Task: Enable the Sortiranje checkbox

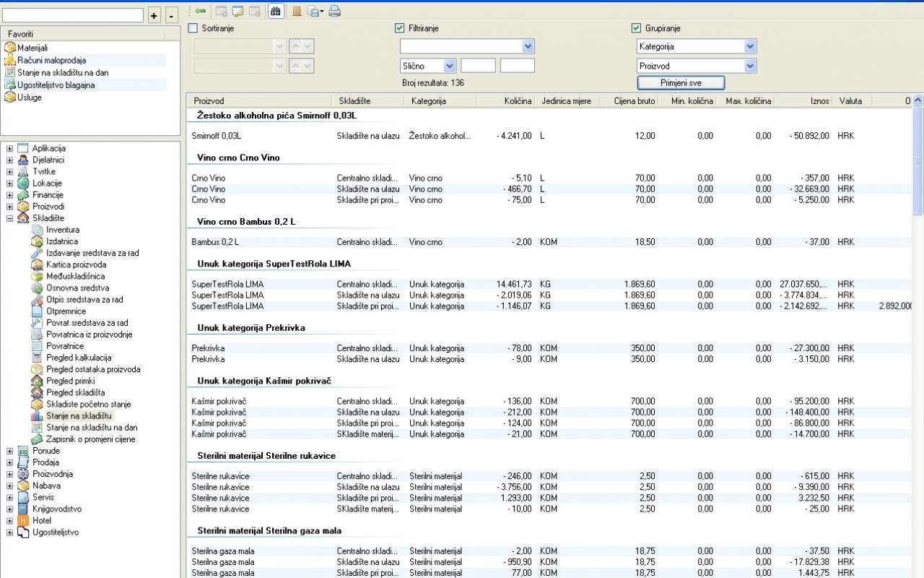Action: point(193,28)
